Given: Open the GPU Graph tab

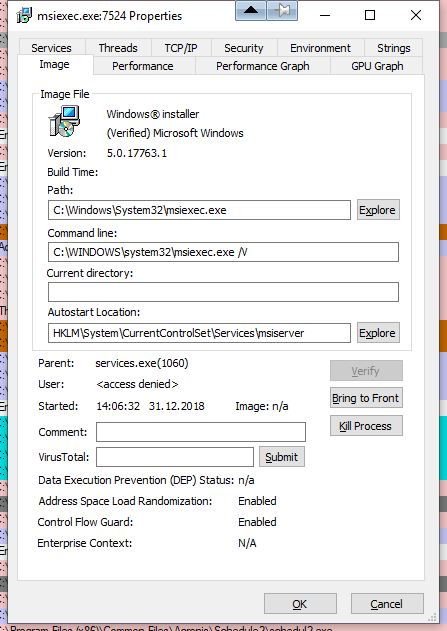Looking at the screenshot, I should [x=377, y=66].
